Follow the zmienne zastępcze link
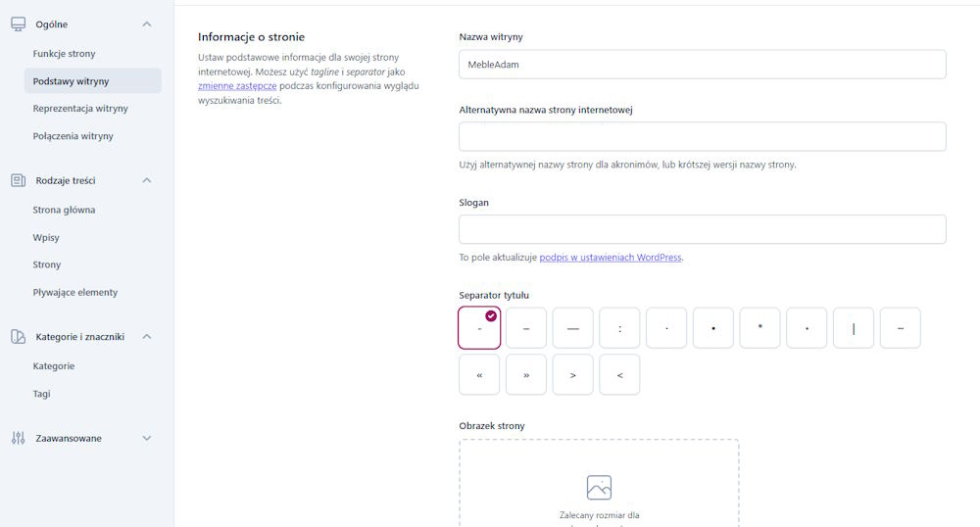This screenshot has width=980, height=527. [236, 86]
